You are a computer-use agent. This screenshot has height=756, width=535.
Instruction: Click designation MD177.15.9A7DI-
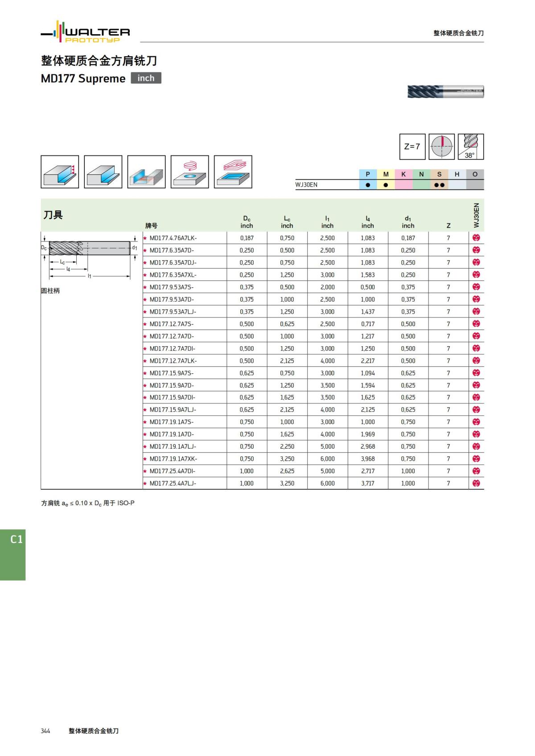tap(173, 397)
